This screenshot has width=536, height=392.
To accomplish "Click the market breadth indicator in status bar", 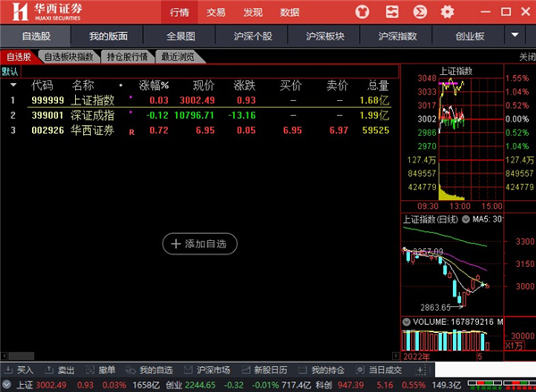I will [x=500, y=385].
